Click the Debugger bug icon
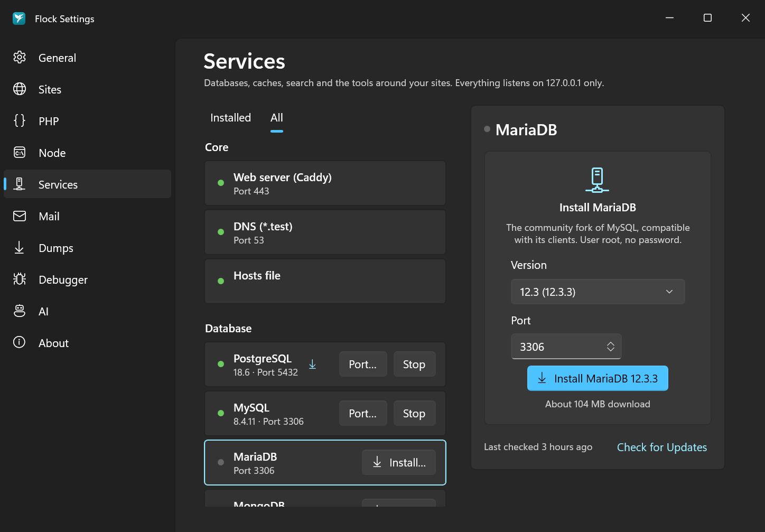This screenshot has height=532, width=765. [x=20, y=279]
